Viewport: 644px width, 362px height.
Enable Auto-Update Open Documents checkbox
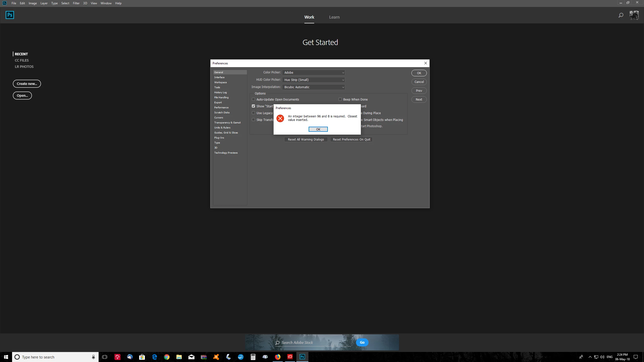(254, 99)
